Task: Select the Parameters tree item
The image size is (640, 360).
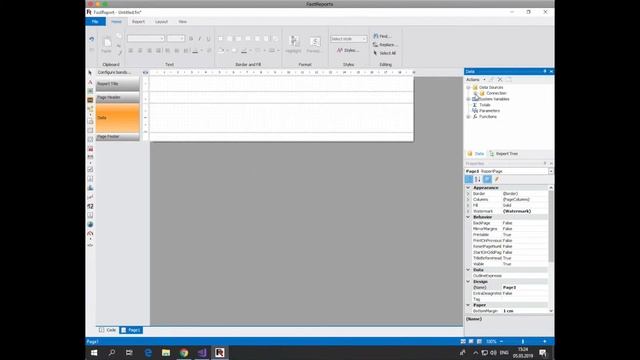Action: pyautogui.click(x=489, y=111)
